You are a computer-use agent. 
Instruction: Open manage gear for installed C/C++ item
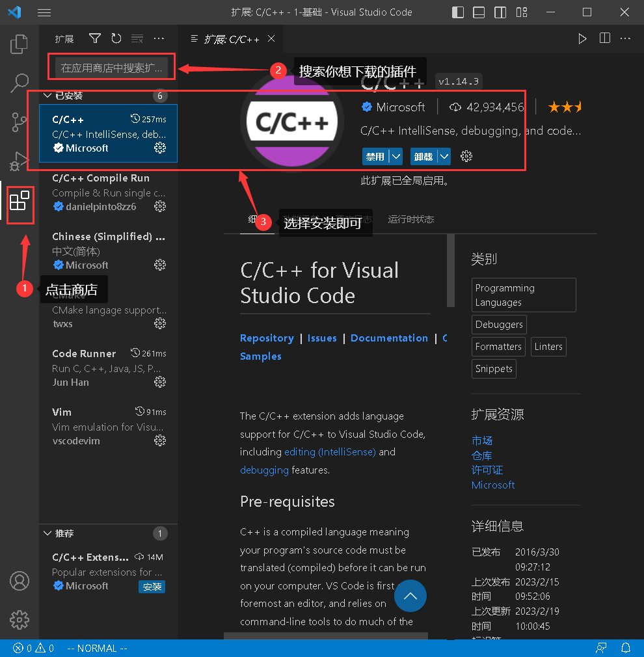160,148
